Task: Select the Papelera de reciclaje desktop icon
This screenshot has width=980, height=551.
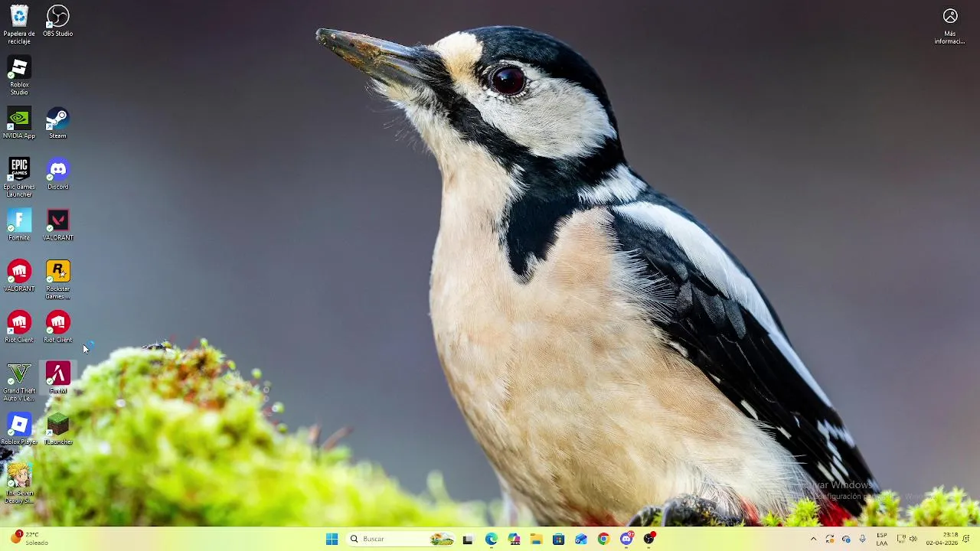Action: [x=19, y=24]
